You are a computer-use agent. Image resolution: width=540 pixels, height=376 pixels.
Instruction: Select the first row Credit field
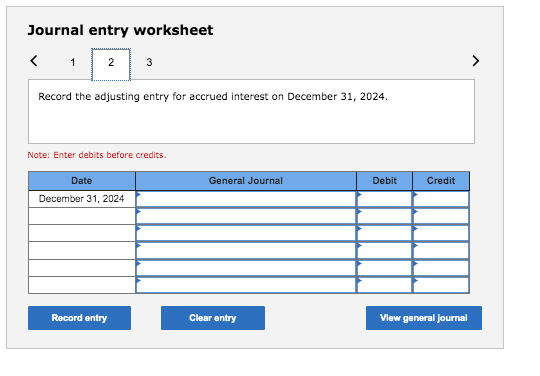coord(441,199)
